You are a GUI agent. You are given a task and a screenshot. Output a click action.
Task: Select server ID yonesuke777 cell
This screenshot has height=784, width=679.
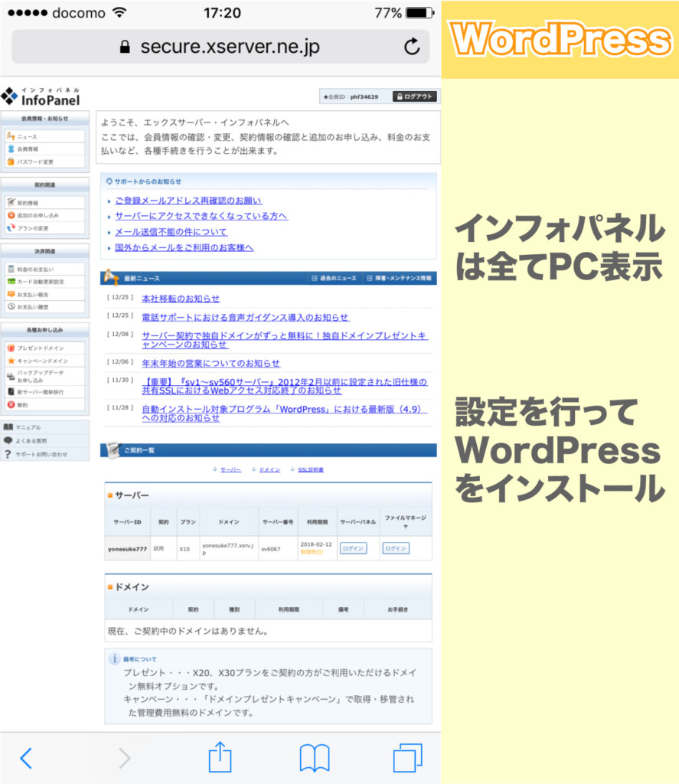tap(128, 549)
